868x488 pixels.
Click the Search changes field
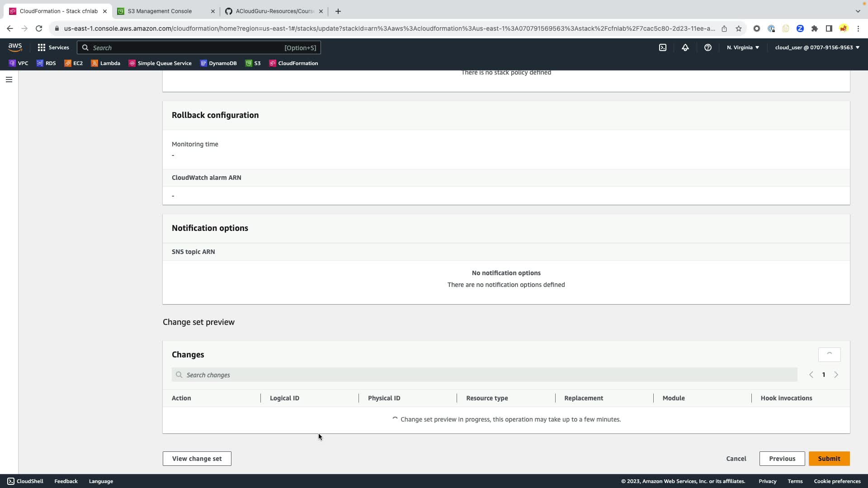point(484,375)
